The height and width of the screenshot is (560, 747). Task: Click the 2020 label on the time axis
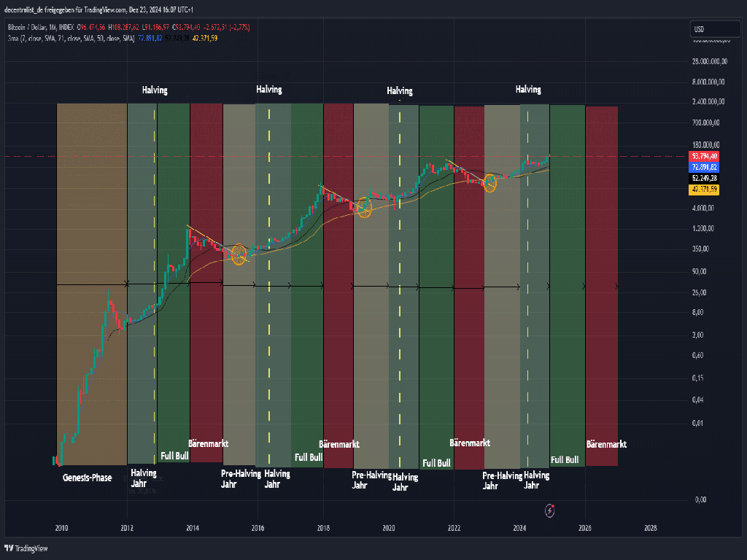(389, 528)
